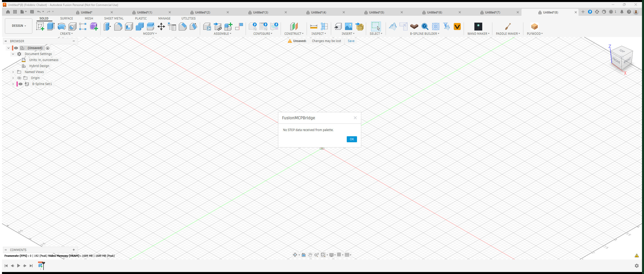Click the Create Form purple icon
The image size is (644, 274).
point(94,26)
